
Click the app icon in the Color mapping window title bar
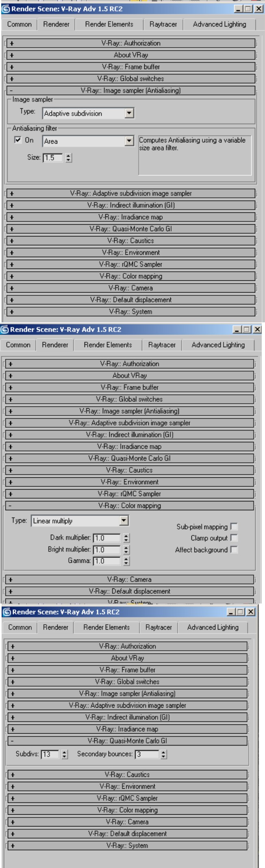coord(5,330)
